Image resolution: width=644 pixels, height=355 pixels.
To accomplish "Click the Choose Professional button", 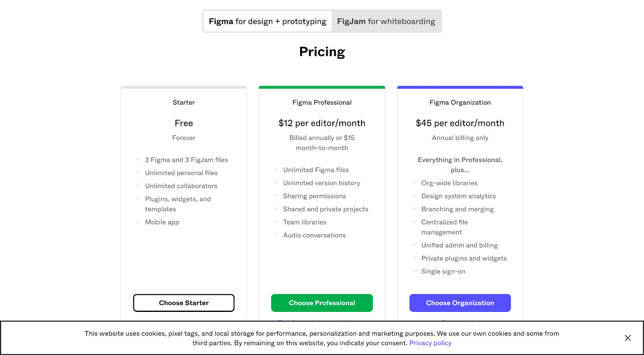I will [x=322, y=303].
